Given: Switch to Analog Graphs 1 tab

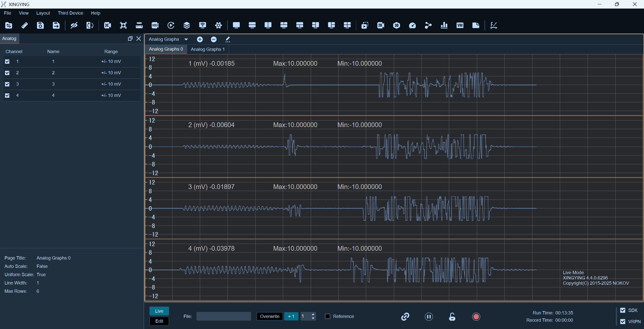Looking at the screenshot, I should (208, 49).
